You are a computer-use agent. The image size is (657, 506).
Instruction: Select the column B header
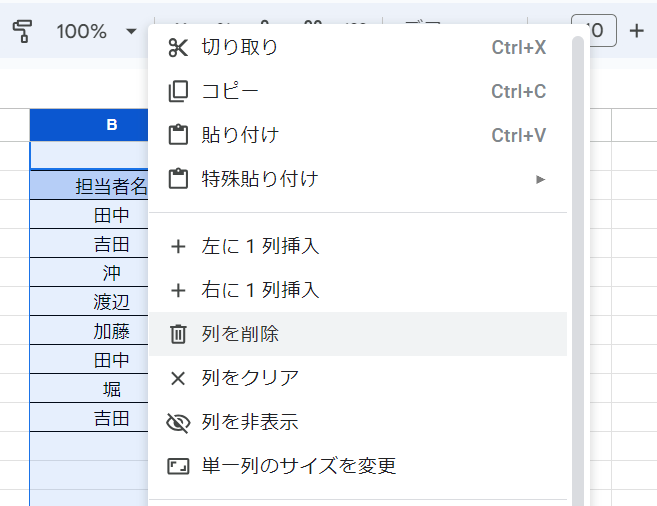89,125
